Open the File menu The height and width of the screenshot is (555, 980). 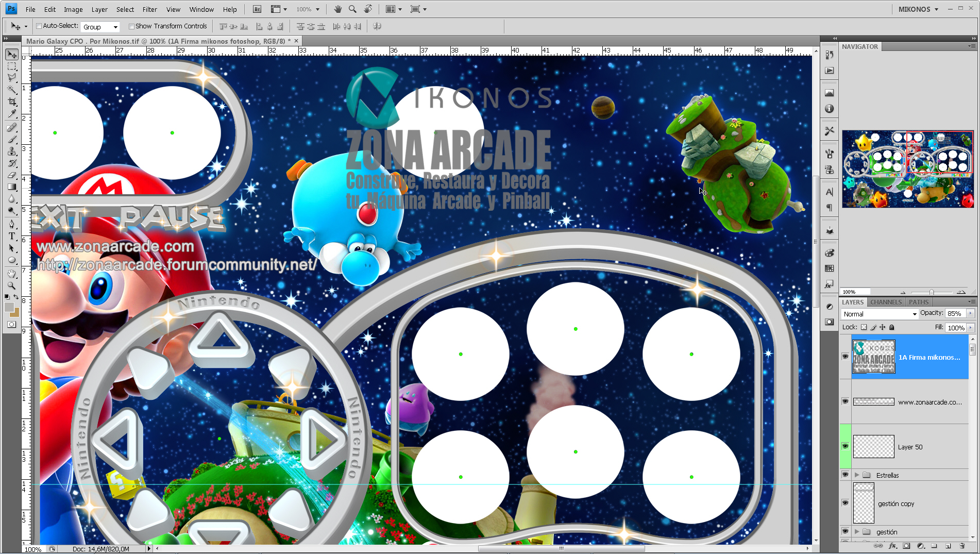[30, 9]
